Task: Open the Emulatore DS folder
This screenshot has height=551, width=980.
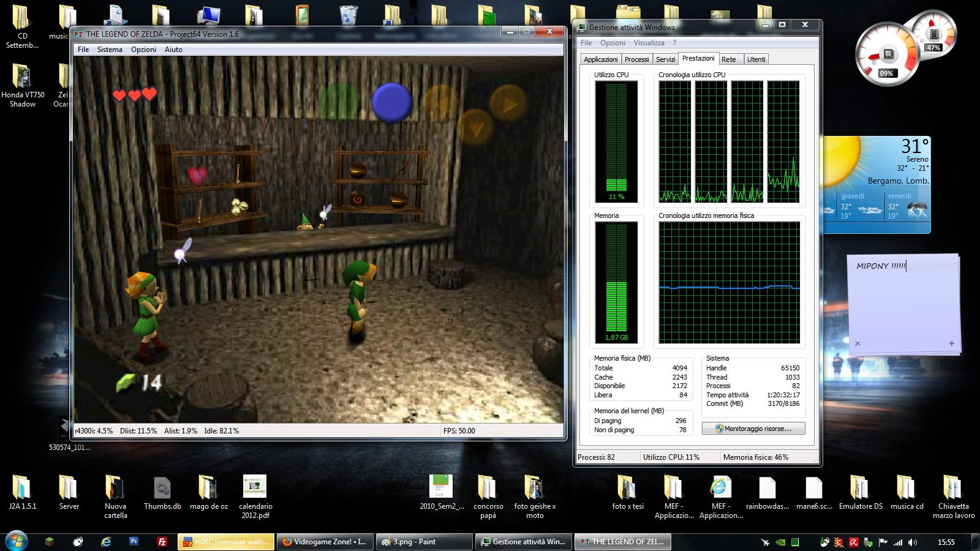Action: [x=861, y=493]
